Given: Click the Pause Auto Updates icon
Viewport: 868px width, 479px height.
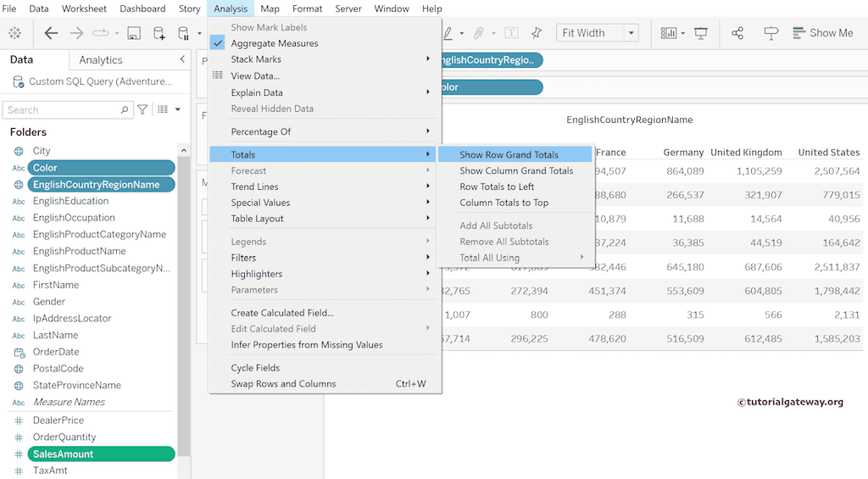Looking at the screenshot, I should 183,33.
